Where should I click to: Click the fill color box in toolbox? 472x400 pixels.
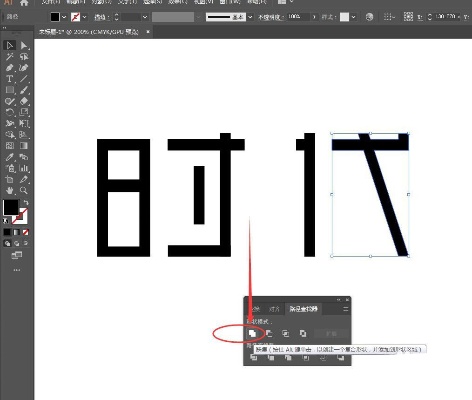(x=11, y=207)
